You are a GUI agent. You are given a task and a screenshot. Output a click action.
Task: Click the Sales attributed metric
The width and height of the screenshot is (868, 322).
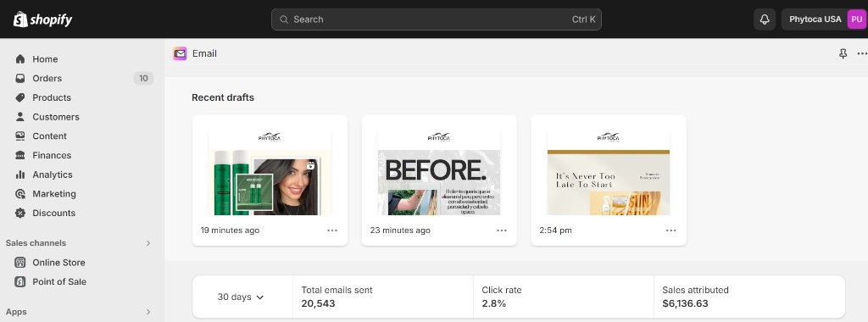click(749, 297)
